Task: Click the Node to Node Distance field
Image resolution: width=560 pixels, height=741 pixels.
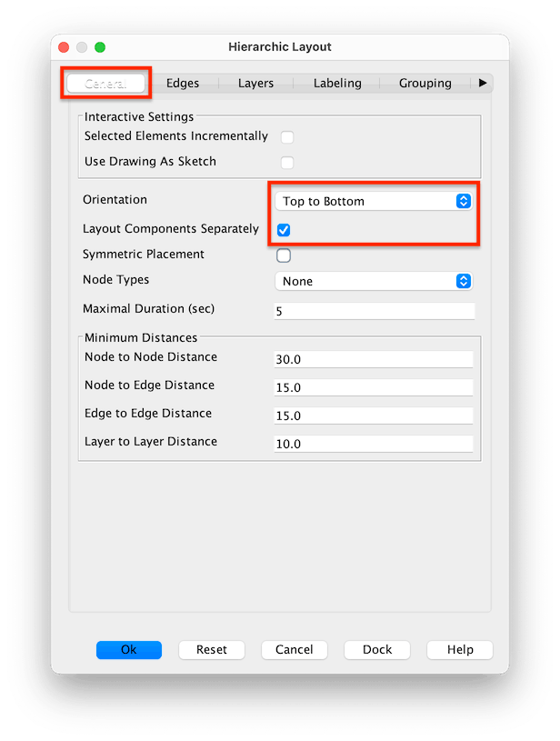Action: [x=374, y=359]
